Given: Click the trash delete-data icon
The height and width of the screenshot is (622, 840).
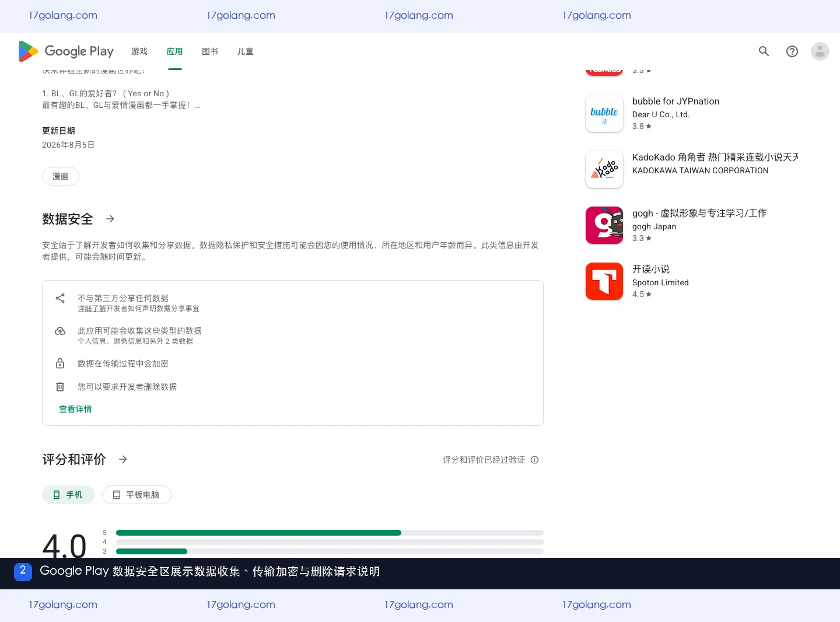Looking at the screenshot, I should coord(60,387).
